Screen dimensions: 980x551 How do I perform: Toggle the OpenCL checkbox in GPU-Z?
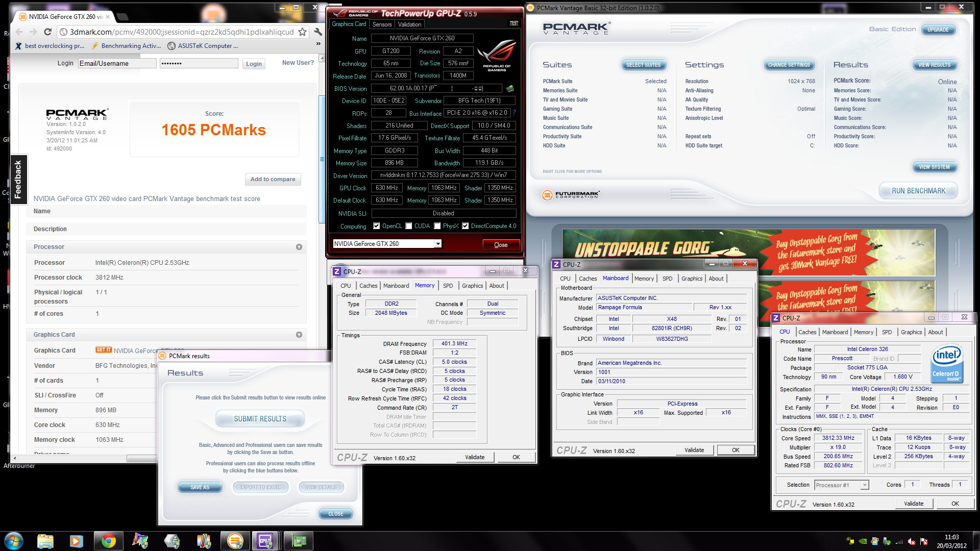[x=376, y=226]
